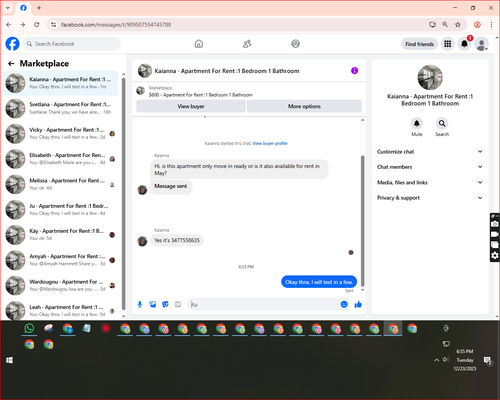The height and width of the screenshot is (400, 500).
Task: Open Chrome three-dot menu
Action: pos(491,25)
